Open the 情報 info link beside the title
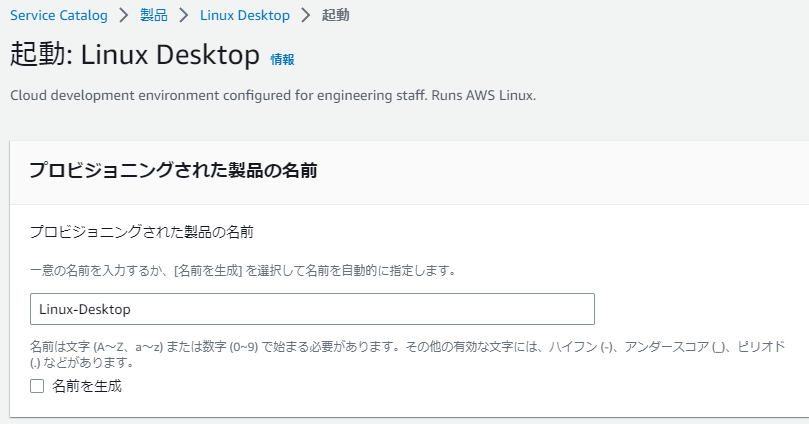Screen dimensions: 809x424 282,59
